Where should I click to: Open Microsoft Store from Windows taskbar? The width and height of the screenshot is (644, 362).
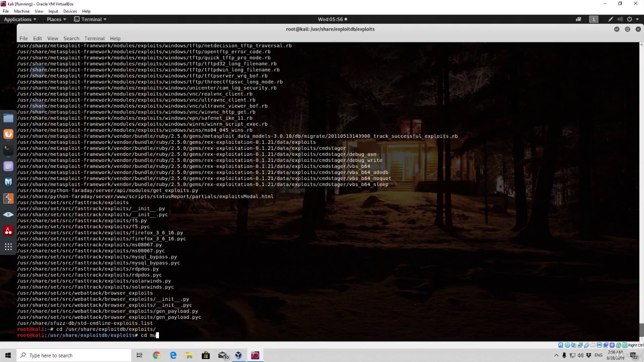(x=206, y=355)
